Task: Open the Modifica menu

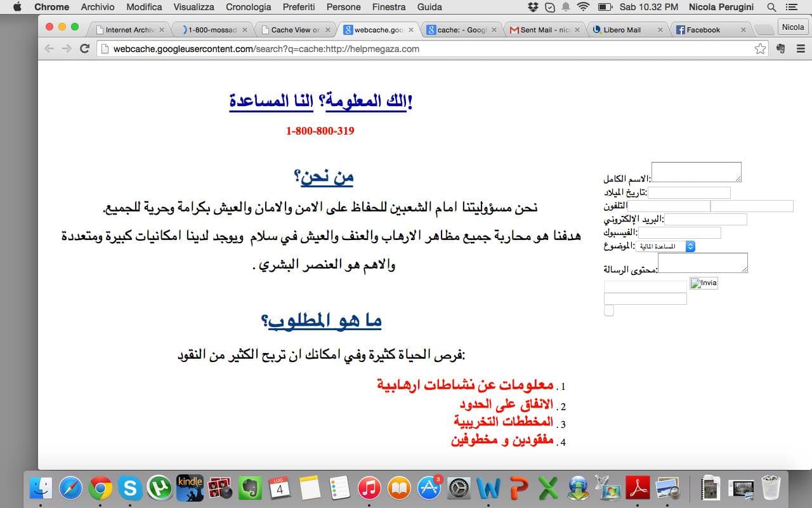Action: (144, 7)
